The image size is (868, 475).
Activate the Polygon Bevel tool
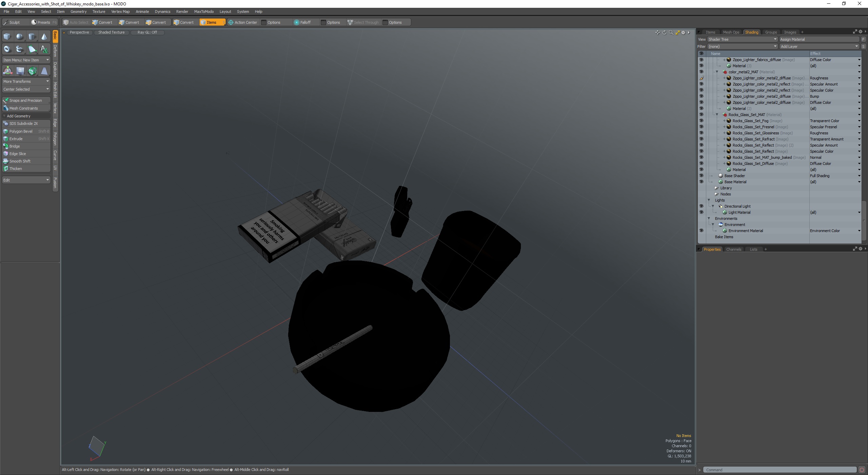pyautogui.click(x=26, y=131)
